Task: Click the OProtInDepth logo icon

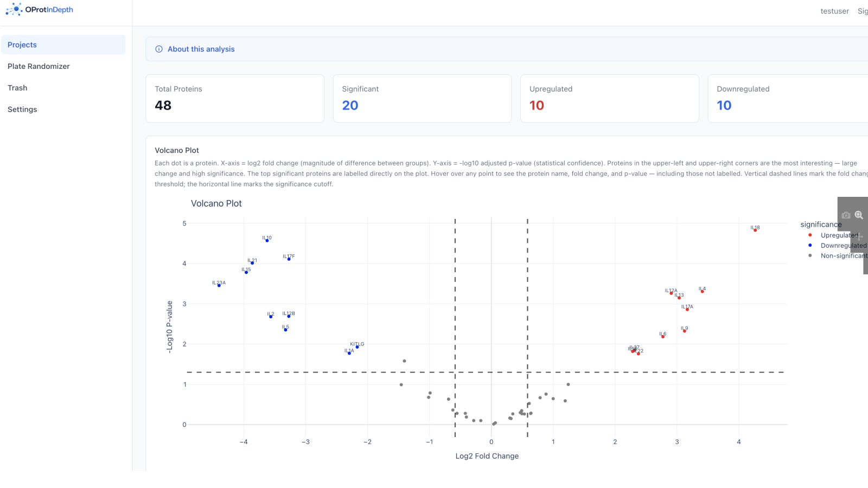Action: pos(13,9)
